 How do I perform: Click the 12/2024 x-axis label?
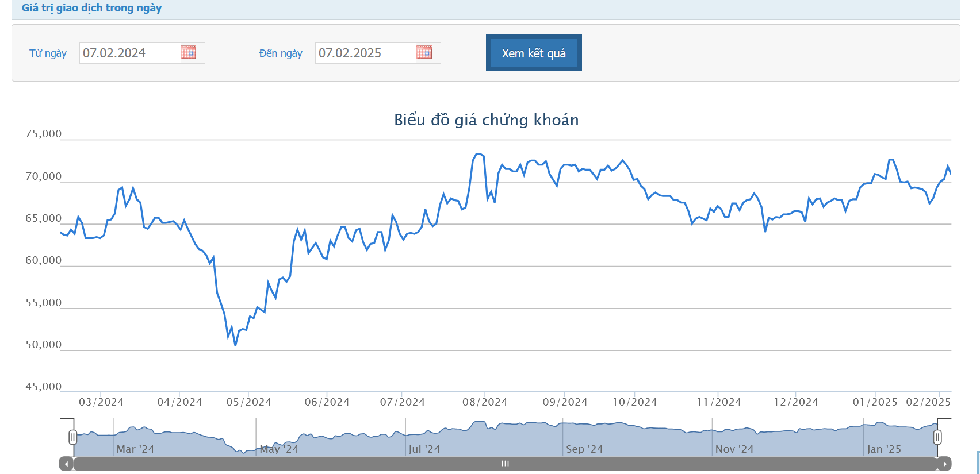click(x=796, y=402)
